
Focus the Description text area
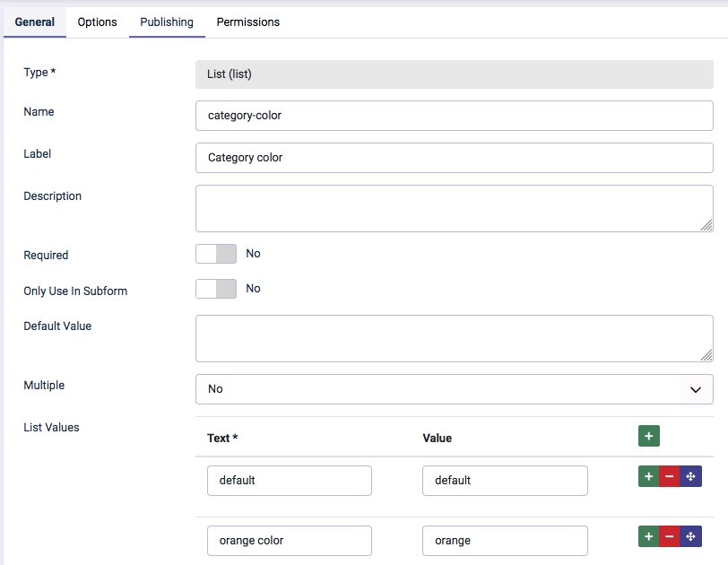[454, 208]
